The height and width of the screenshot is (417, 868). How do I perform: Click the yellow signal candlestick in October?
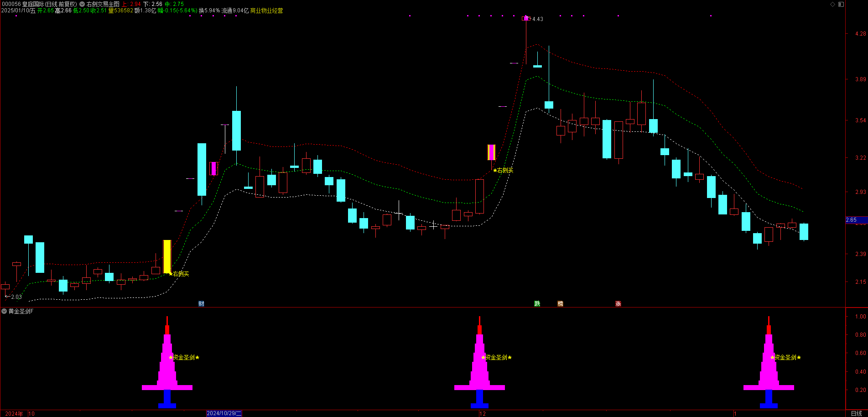pos(167,256)
